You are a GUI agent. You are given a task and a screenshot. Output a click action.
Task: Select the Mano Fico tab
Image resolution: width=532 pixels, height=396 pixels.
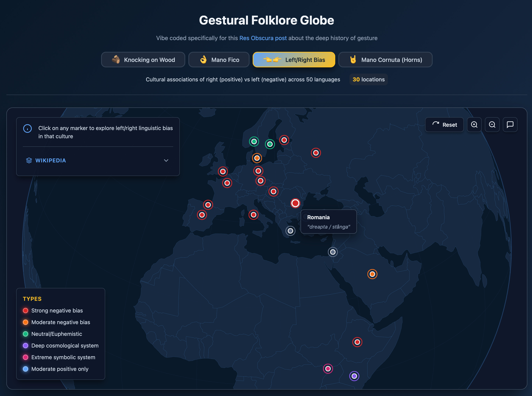[x=219, y=60]
